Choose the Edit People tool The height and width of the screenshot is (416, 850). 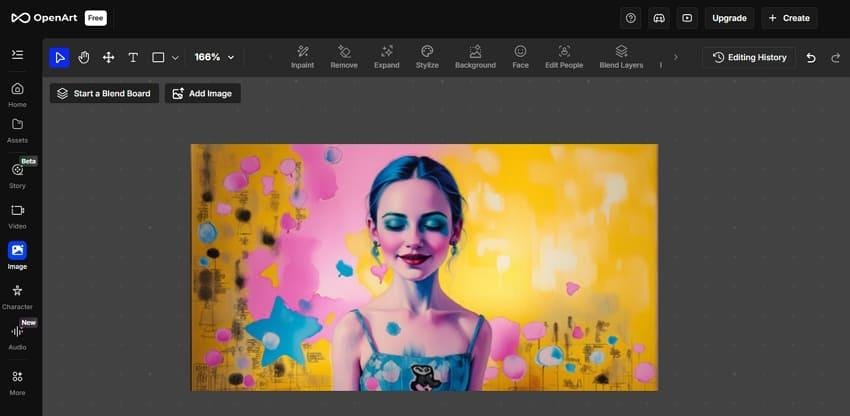[x=564, y=57]
